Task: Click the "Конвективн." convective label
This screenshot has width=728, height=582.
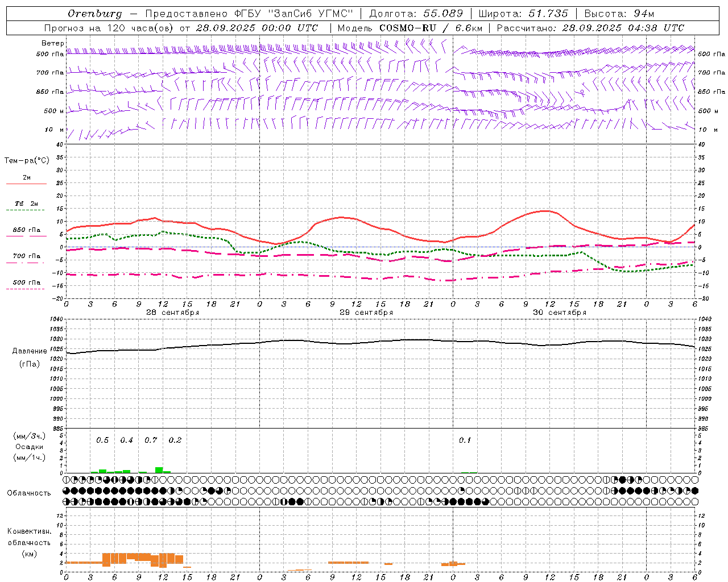Action: click(30, 531)
